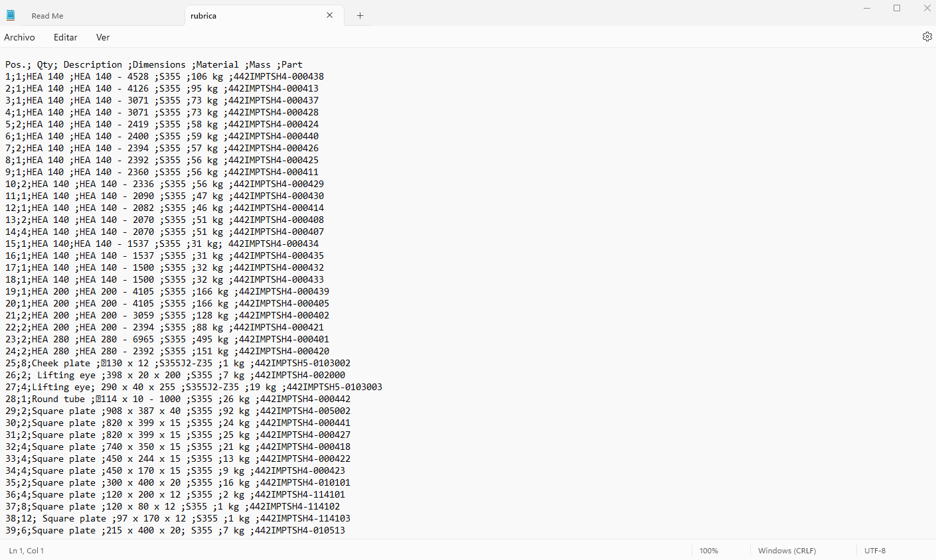Click the Ln 1, Col 1 position indicator
This screenshot has width=936, height=560.
(x=27, y=551)
